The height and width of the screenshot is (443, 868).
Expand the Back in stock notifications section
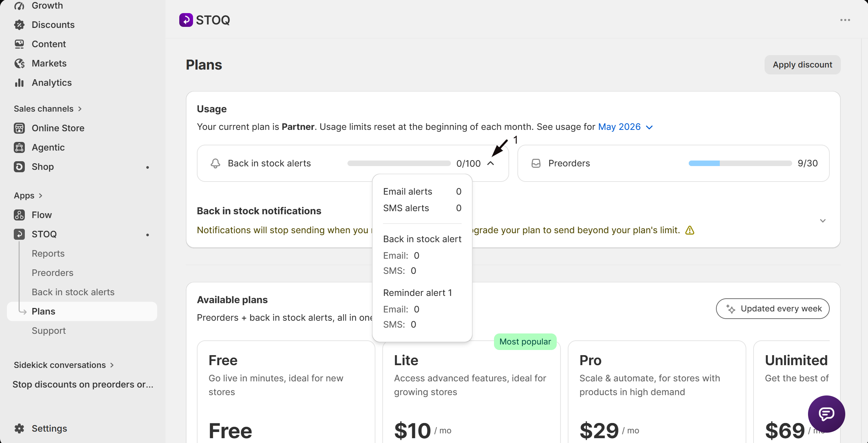[823, 221]
